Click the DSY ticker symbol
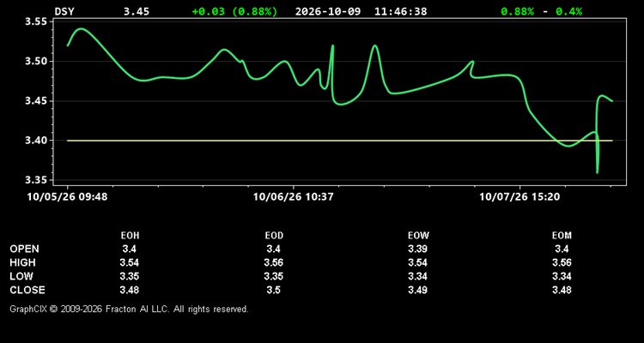The image size is (644, 343). (64, 11)
